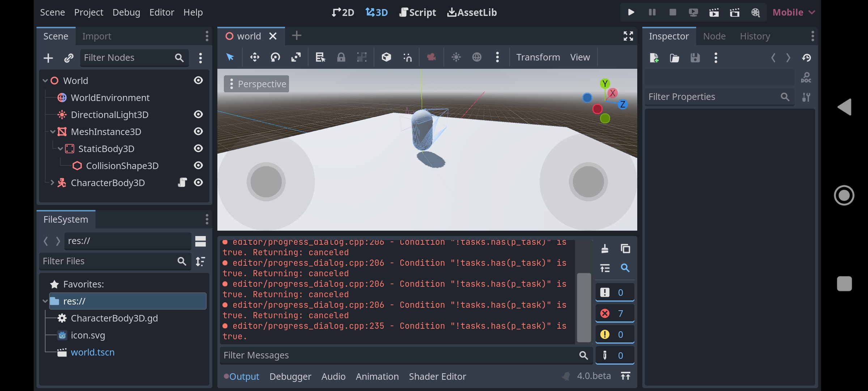
Task: Open the Mobile renderer dropdown
Action: click(793, 12)
